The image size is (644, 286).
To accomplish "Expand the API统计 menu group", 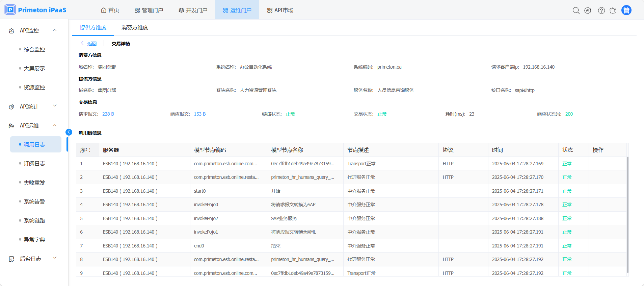I will coord(55,106).
